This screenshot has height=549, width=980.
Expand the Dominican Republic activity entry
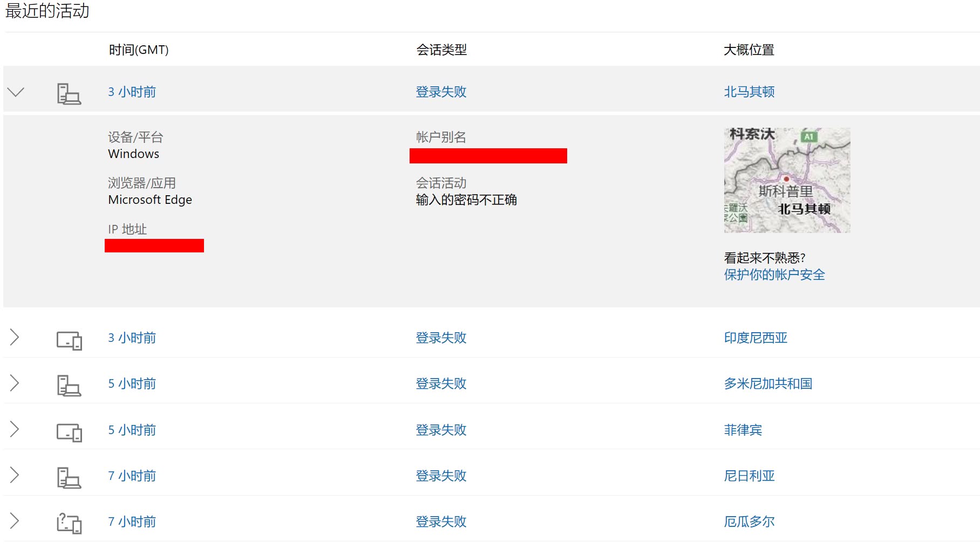(13, 384)
